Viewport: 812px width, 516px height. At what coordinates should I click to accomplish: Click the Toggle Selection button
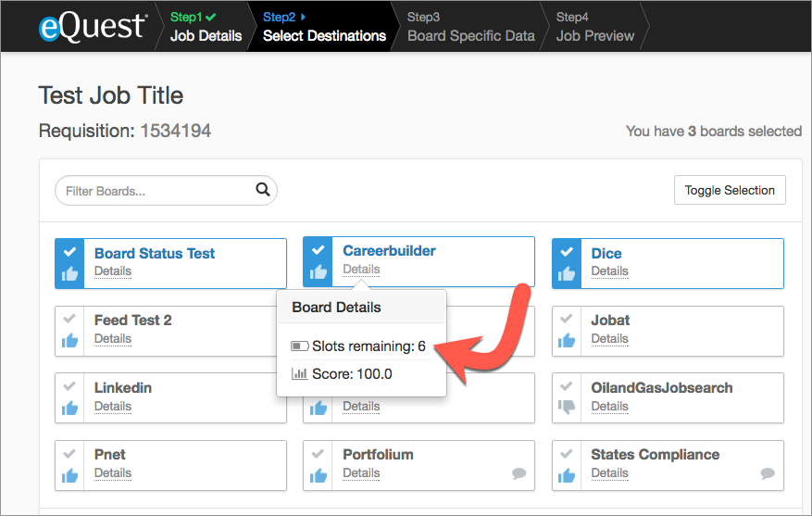[x=730, y=190]
